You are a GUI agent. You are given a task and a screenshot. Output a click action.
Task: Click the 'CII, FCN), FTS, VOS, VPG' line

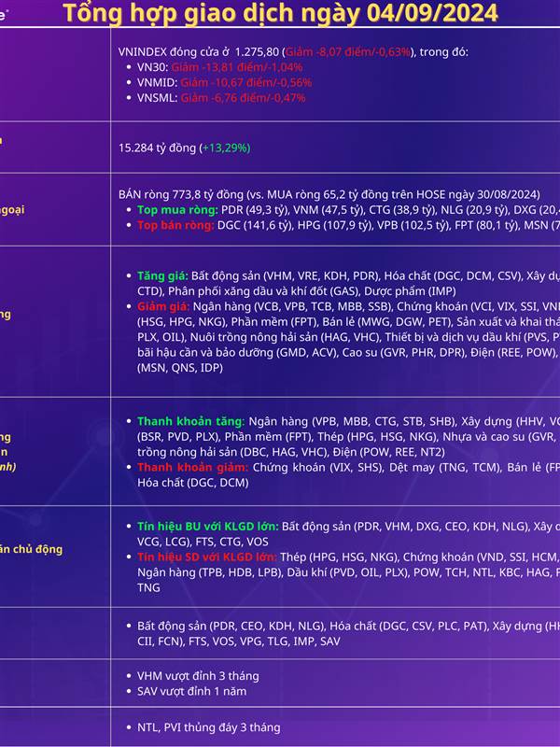(x=239, y=641)
